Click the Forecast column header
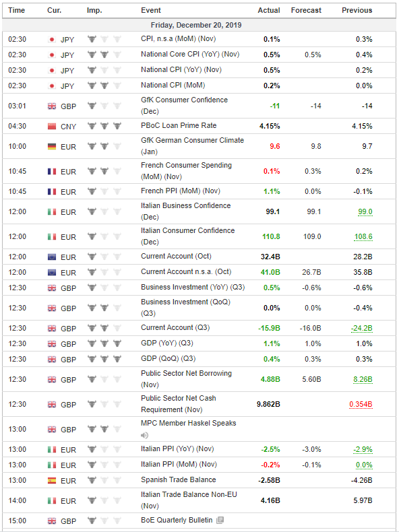 (x=306, y=10)
